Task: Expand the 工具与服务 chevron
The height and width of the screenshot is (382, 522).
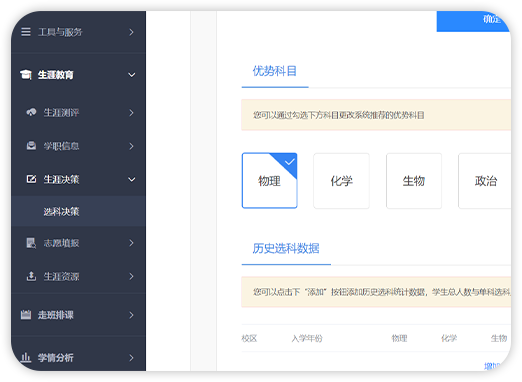Action: point(131,32)
